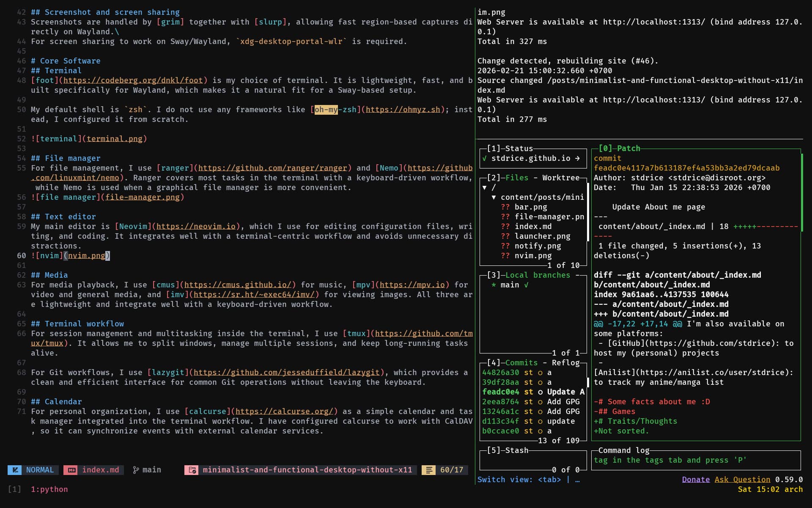Click the Neovim mode icon in statusline

coord(15,470)
